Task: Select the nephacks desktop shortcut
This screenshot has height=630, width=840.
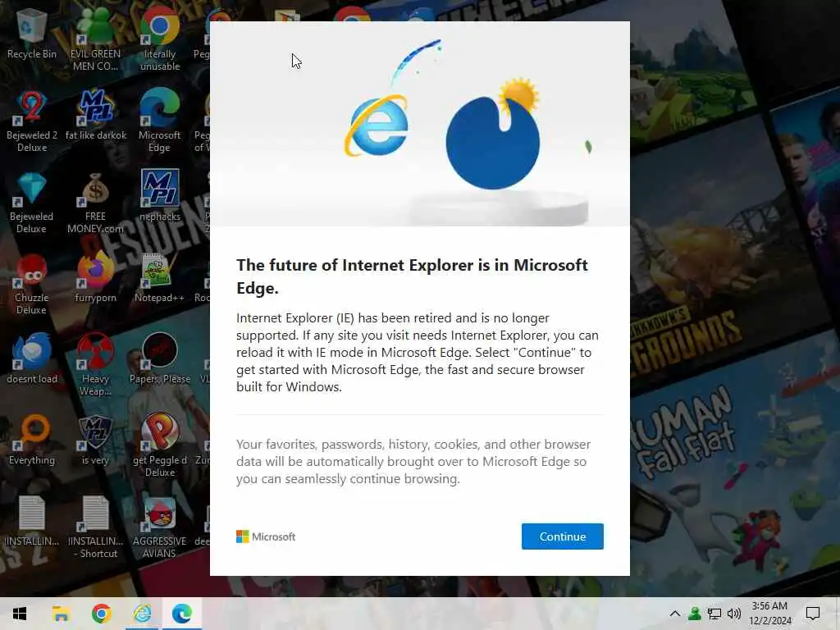Action: coord(160,195)
